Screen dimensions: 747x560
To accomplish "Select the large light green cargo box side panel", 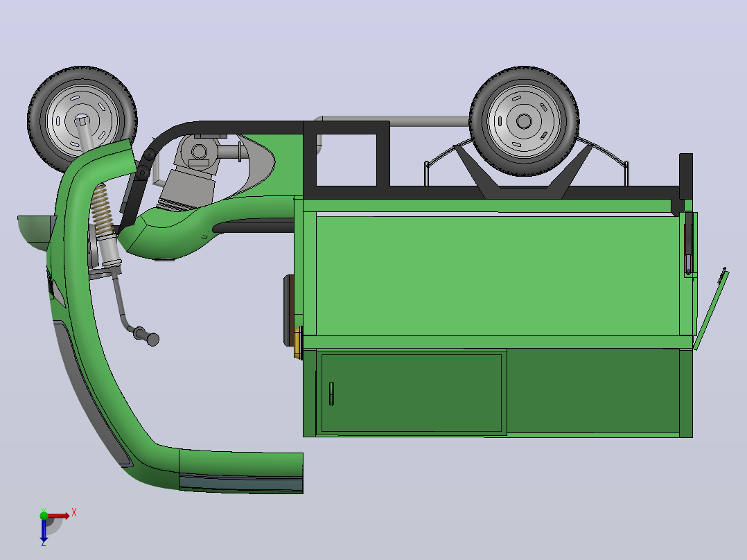I will tap(498, 275).
